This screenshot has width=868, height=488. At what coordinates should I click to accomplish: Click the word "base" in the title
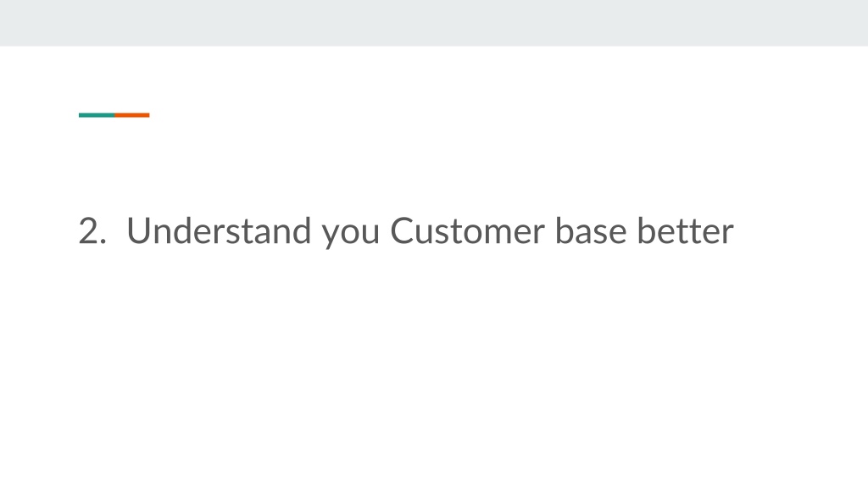coord(591,230)
